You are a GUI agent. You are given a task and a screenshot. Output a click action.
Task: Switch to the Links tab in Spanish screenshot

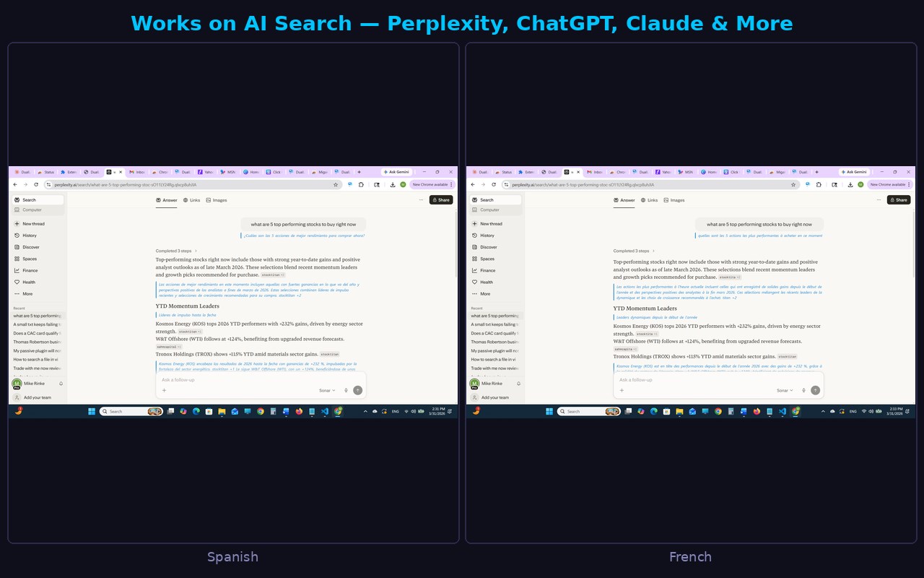point(192,200)
